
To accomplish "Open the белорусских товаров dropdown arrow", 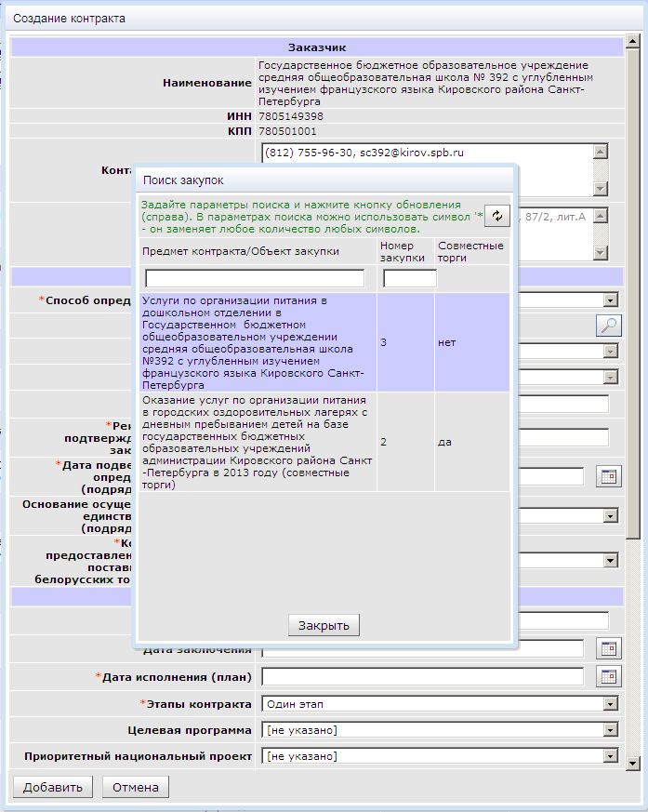I will coord(611,560).
